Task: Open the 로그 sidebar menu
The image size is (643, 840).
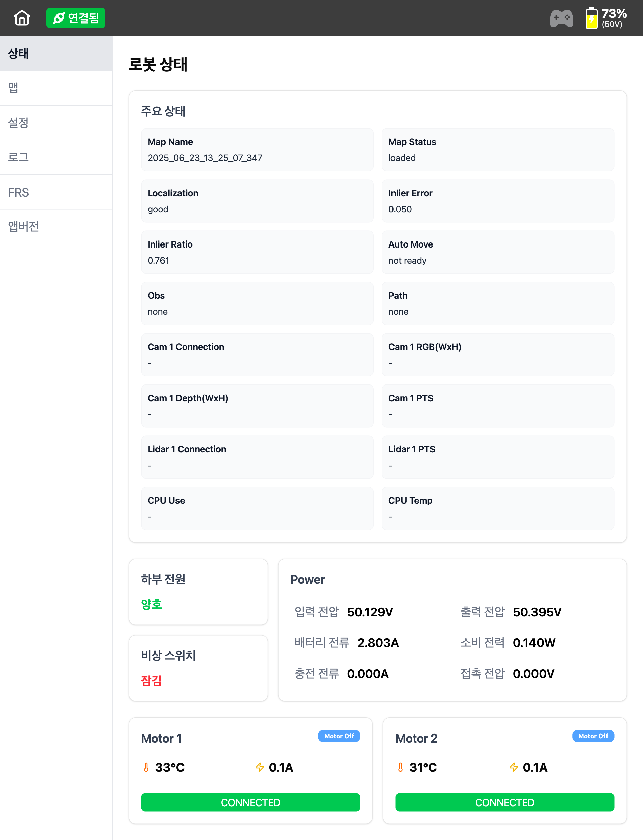Action: 56,157
